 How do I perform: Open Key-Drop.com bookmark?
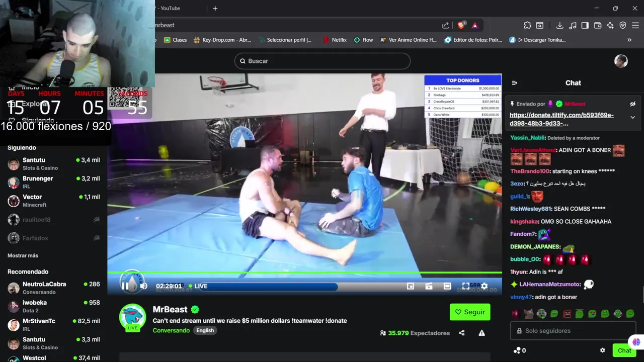click(x=222, y=40)
